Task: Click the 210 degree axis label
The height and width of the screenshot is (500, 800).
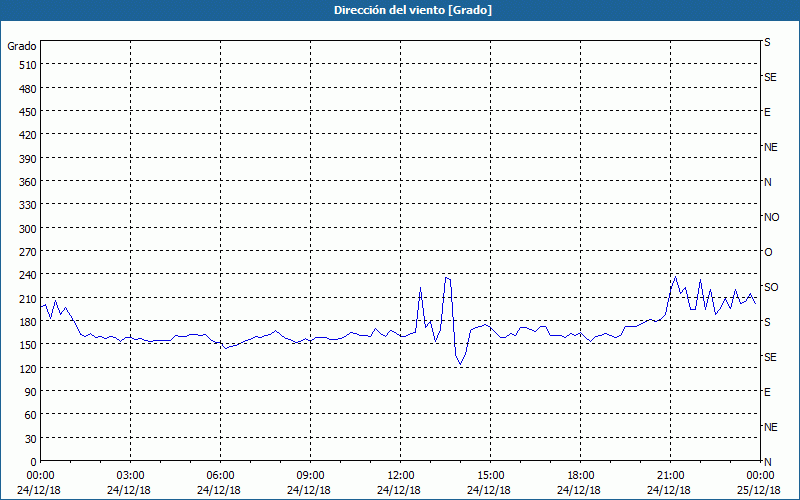Action: (29, 298)
